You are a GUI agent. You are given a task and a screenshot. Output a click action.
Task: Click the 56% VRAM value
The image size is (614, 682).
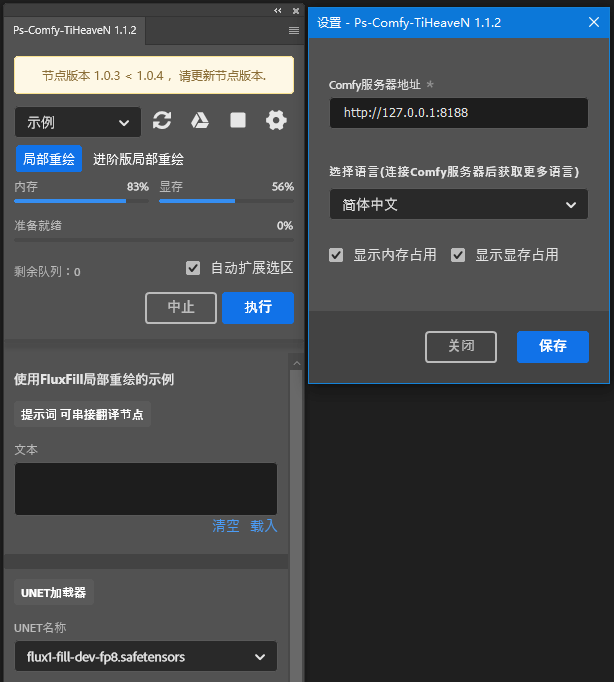click(283, 187)
